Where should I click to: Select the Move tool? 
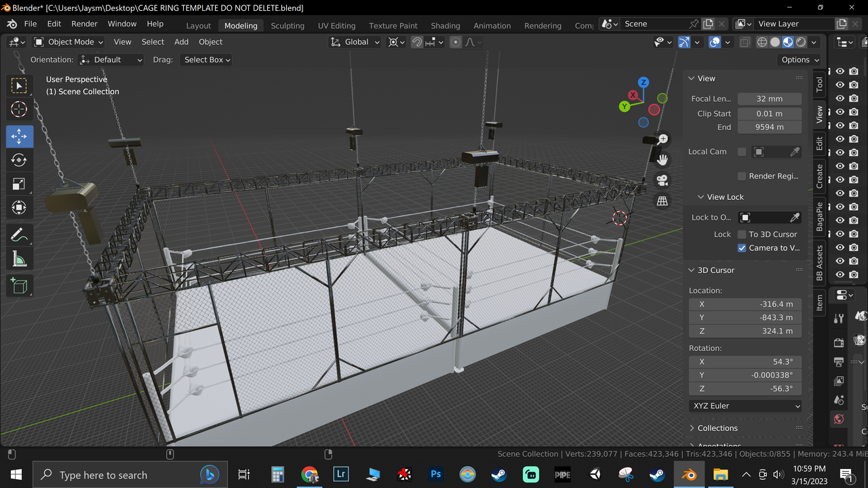19,136
